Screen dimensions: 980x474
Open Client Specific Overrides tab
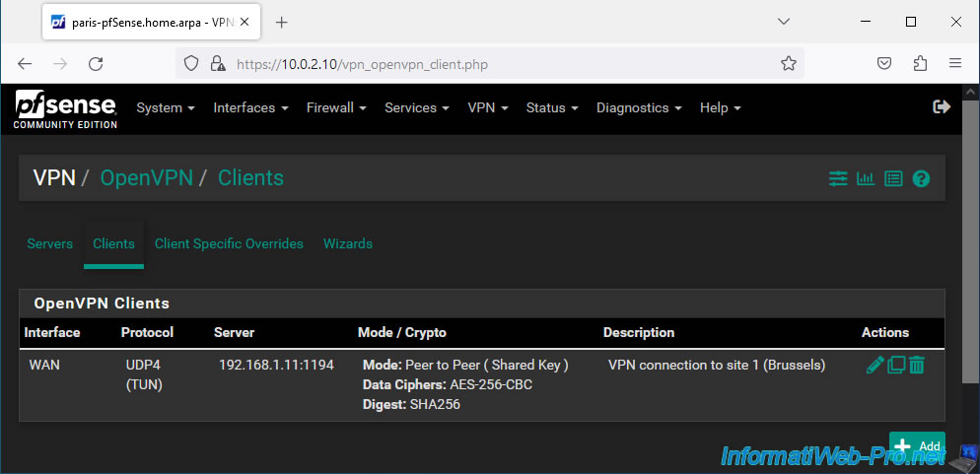(229, 244)
